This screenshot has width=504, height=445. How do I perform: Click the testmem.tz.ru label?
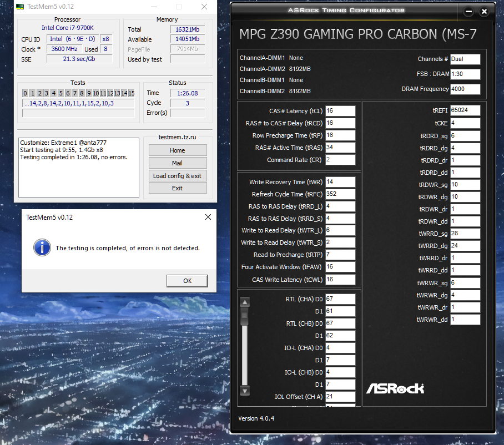(177, 137)
